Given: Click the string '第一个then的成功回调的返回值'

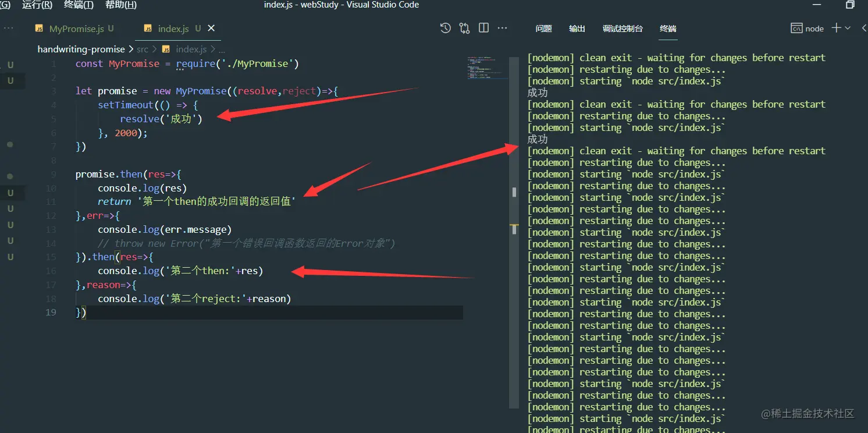Looking at the screenshot, I should [216, 201].
